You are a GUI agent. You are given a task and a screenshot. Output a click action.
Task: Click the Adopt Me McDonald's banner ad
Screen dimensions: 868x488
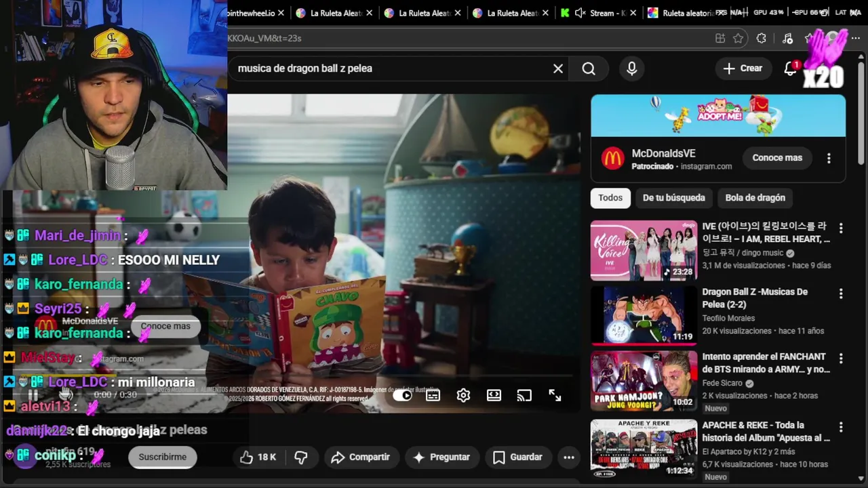click(x=718, y=116)
